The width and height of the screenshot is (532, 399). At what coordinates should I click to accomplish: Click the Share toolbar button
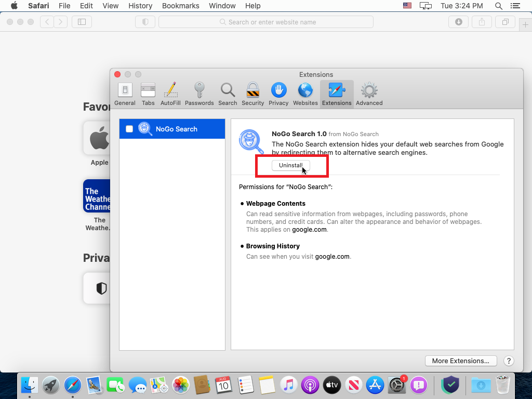click(482, 22)
